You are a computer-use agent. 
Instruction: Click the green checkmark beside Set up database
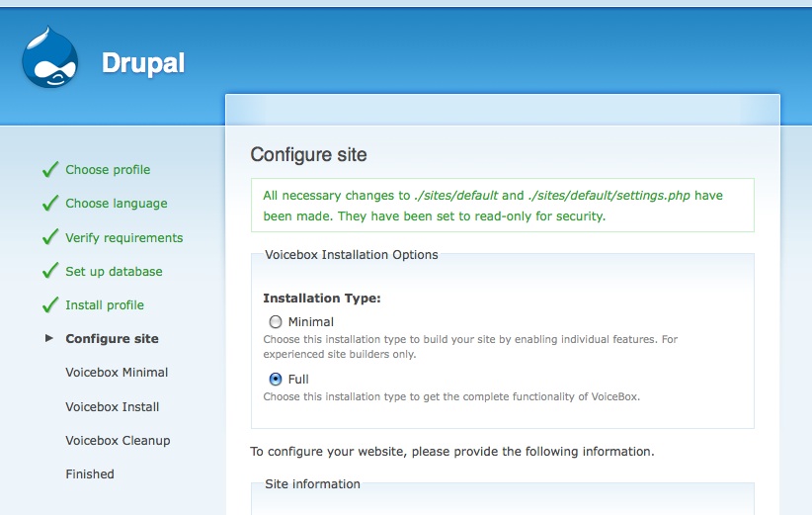click(50, 271)
